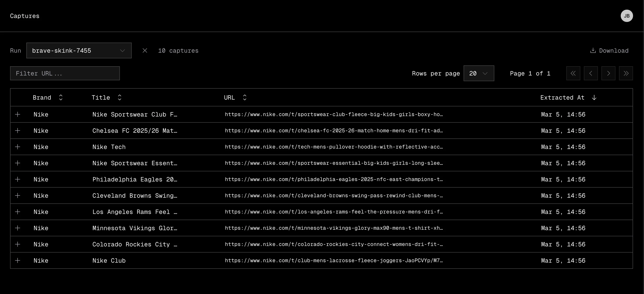Go to the first page of results
The image size is (644, 294).
[573, 73]
